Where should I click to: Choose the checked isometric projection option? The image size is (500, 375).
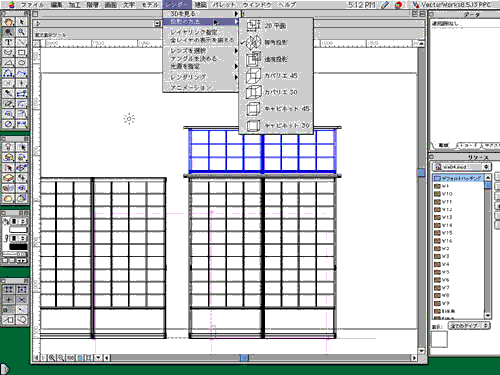pos(276,42)
